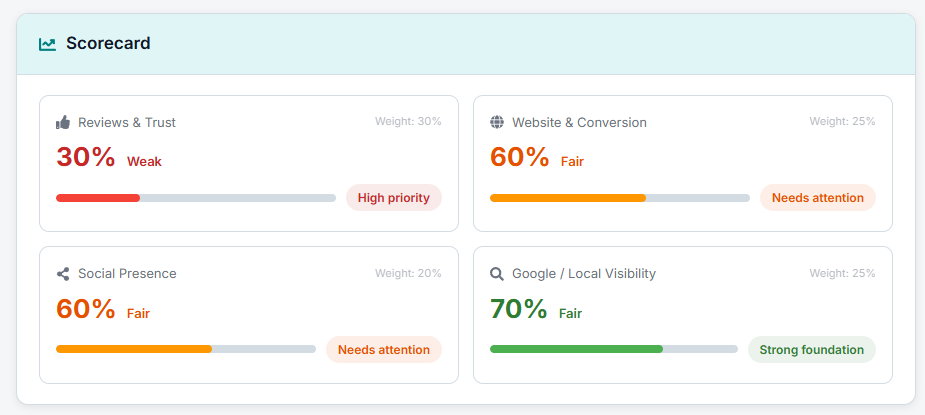Click the Reviews & Trust card title

click(x=127, y=122)
